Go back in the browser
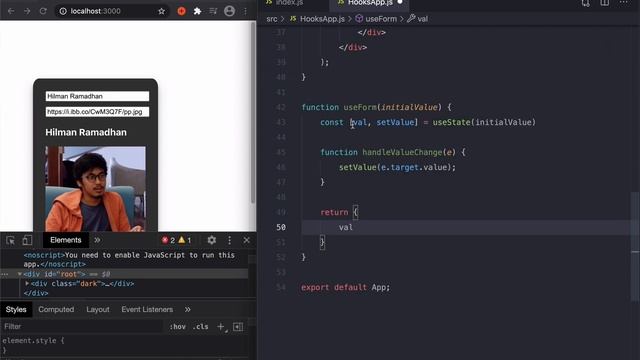 [11, 11]
